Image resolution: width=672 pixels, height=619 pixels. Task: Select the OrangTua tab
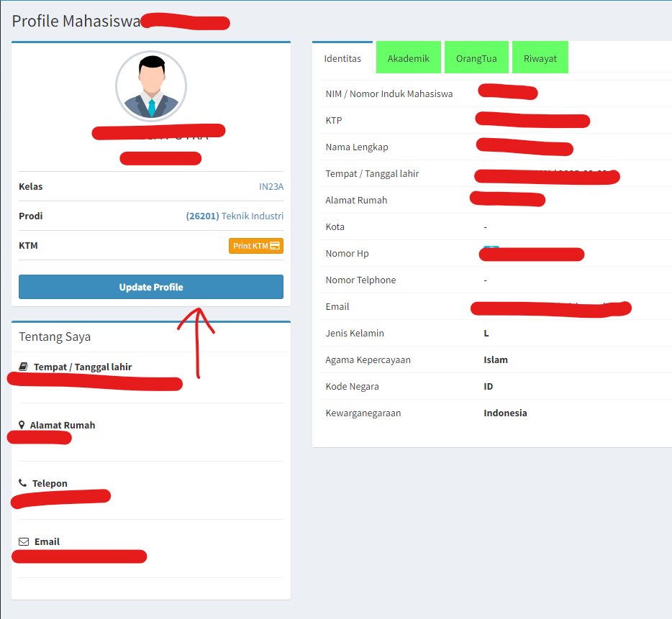476,58
